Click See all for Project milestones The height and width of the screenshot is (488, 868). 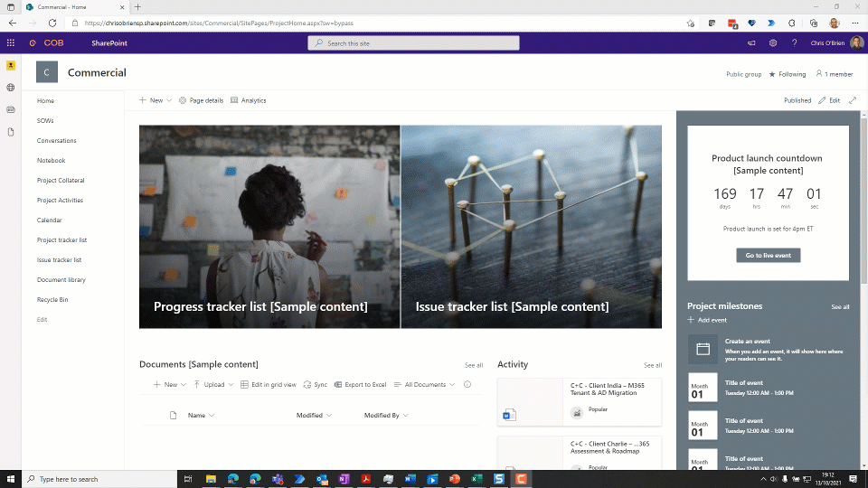click(840, 306)
